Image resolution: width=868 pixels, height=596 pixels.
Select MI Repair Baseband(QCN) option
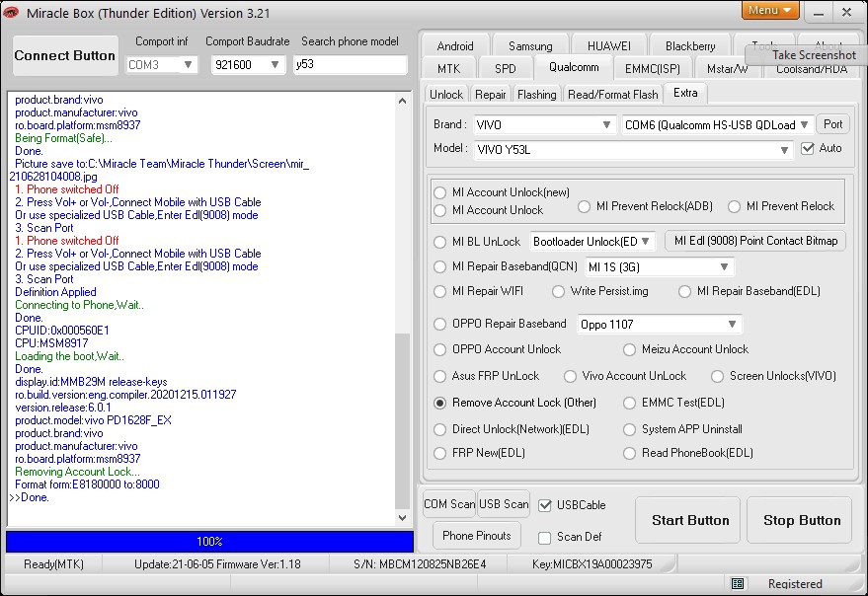click(x=440, y=266)
